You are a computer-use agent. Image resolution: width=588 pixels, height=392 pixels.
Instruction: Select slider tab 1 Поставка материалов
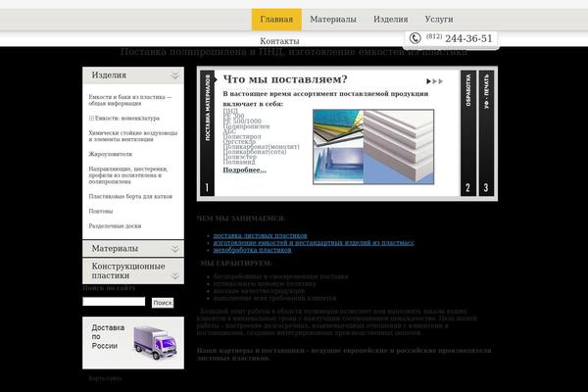(x=208, y=133)
